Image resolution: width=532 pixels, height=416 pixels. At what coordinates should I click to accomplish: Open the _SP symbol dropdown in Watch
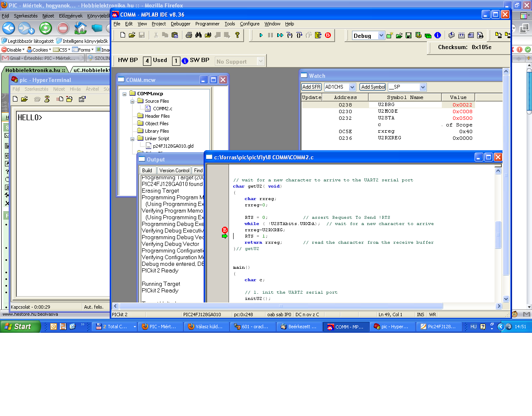point(423,87)
